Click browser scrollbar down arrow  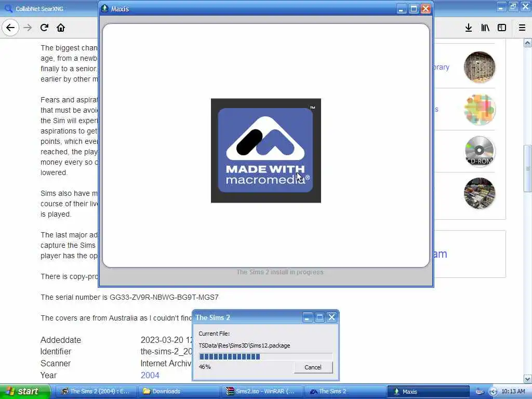pyautogui.click(x=528, y=379)
